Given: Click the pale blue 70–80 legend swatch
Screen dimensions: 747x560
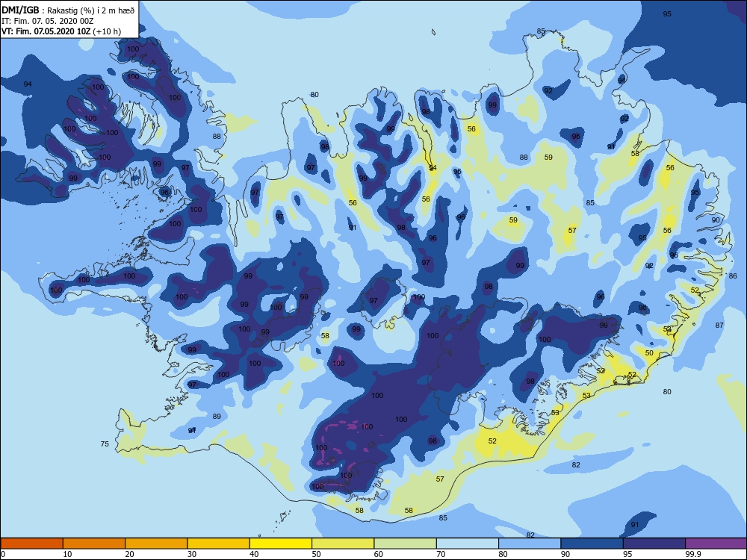Looking at the screenshot, I should [468, 544].
